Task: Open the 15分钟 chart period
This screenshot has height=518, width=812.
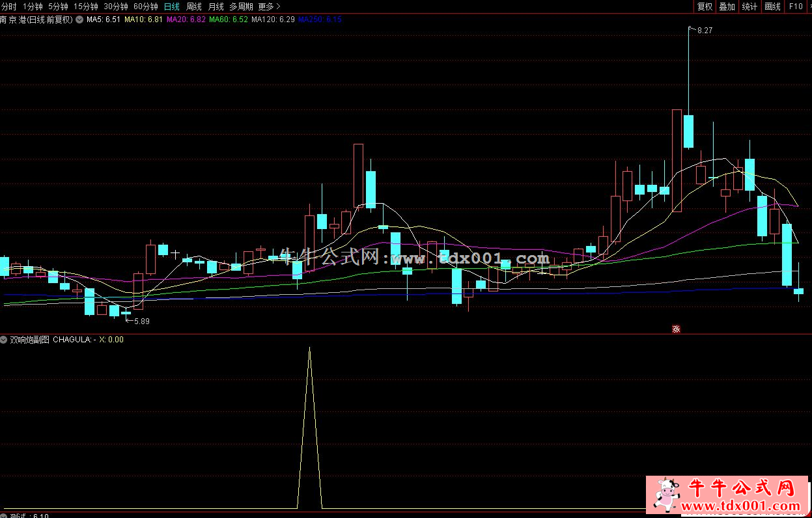Action: tap(85, 7)
